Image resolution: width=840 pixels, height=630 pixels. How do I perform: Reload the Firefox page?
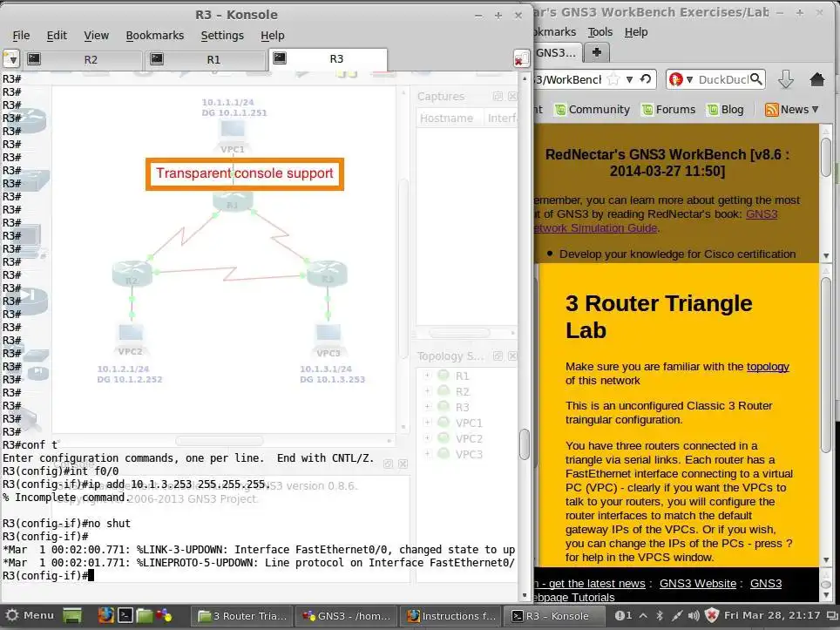pyautogui.click(x=646, y=79)
